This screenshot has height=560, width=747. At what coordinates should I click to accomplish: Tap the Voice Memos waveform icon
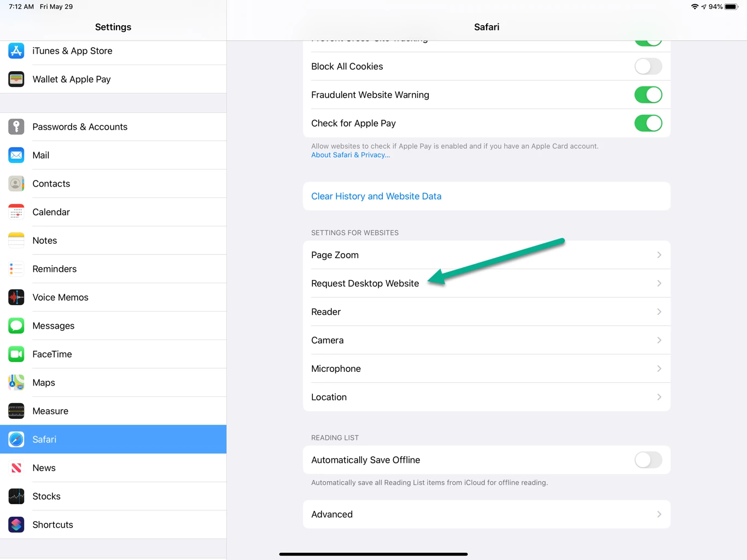coord(16,297)
